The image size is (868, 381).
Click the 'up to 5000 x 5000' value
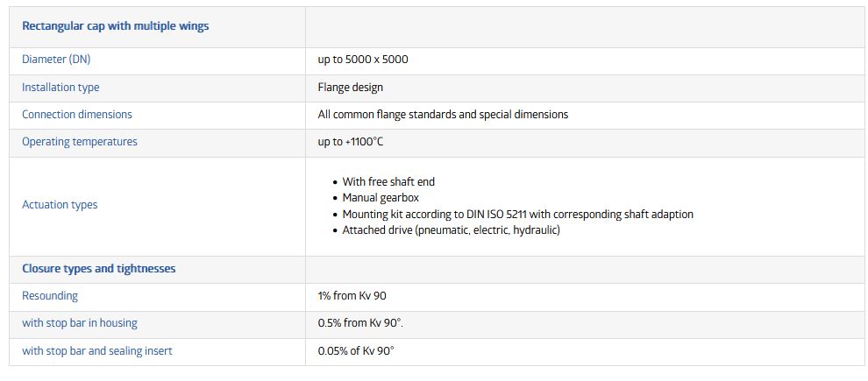click(363, 60)
